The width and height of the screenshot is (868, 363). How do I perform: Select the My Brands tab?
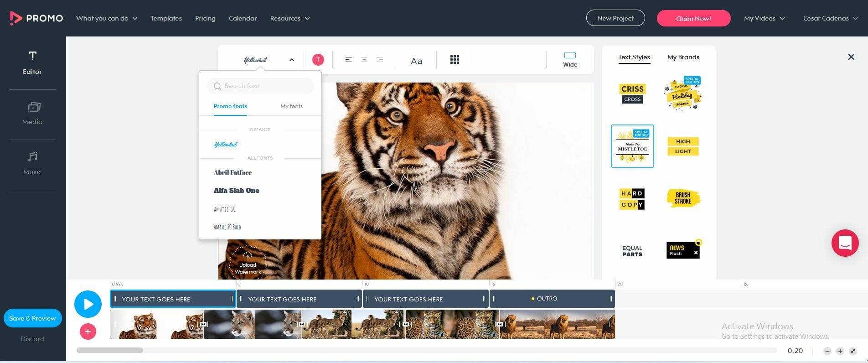coord(683,57)
